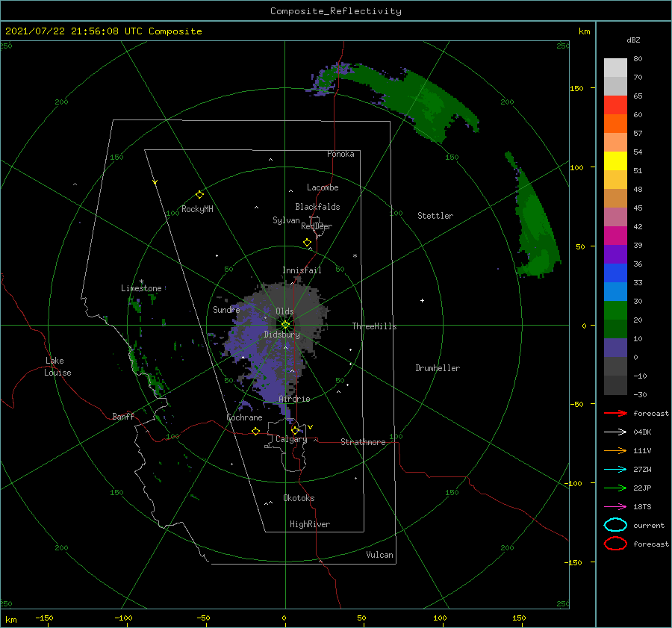Click the ThreeHills label
Screen dimensions: 672x628
pos(375,326)
